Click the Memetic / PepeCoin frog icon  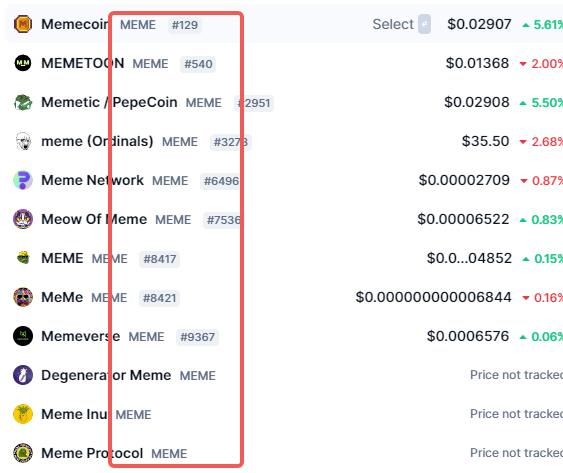23,102
